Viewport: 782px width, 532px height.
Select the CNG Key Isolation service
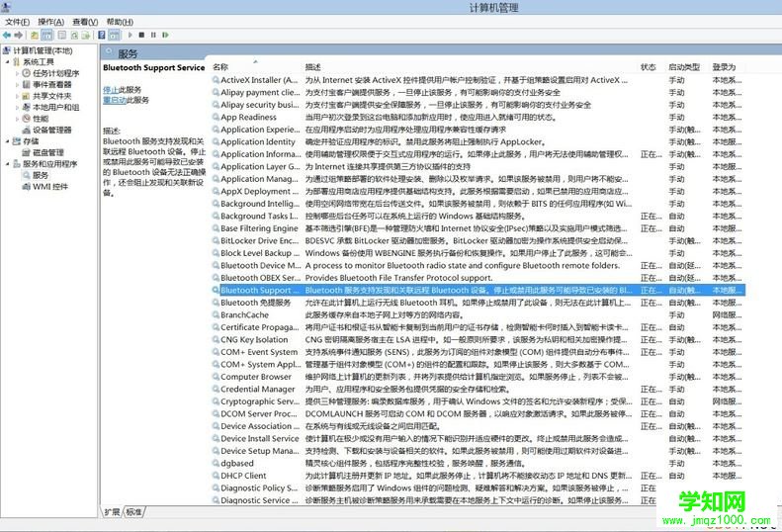pos(478,339)
